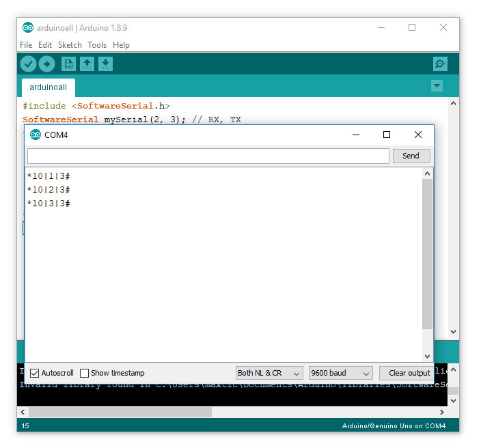Upload the sketch using the arrow icon
Viewport: 481px width, 448px height.
[47, 64]
